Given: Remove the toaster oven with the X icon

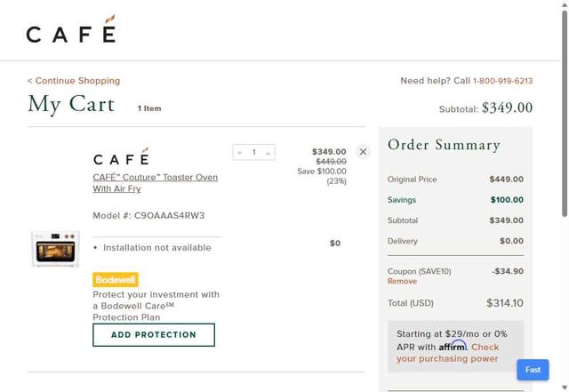Looking at the screenshot, I should [363, 152].
